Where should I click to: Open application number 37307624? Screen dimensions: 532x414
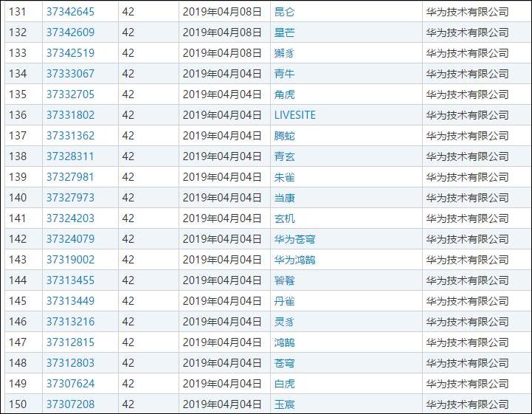pyautogui.click(x=70, y=384)
